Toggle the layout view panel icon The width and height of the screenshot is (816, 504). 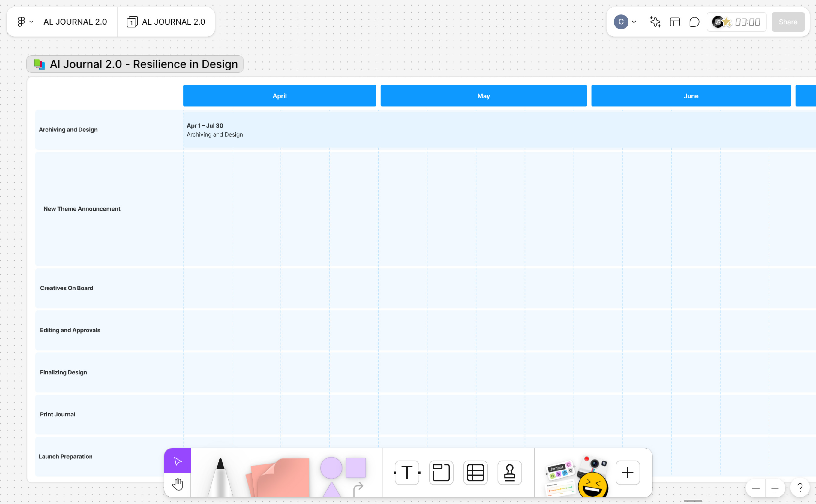click(x=675, y=22)
